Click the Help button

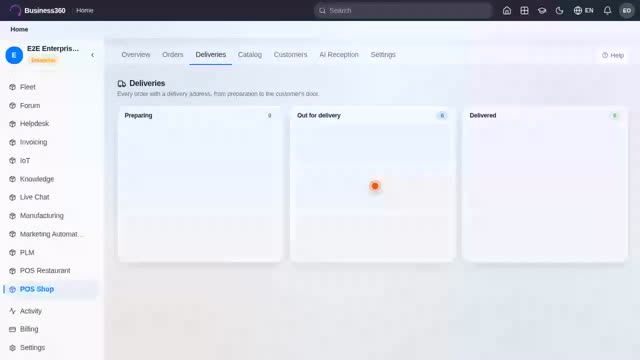[613, 55]
